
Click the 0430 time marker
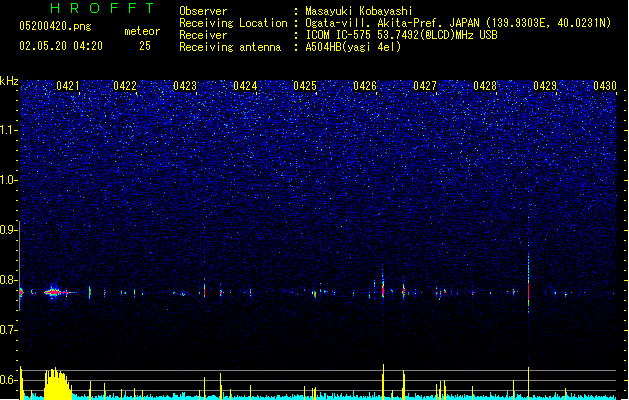[605, 86]
